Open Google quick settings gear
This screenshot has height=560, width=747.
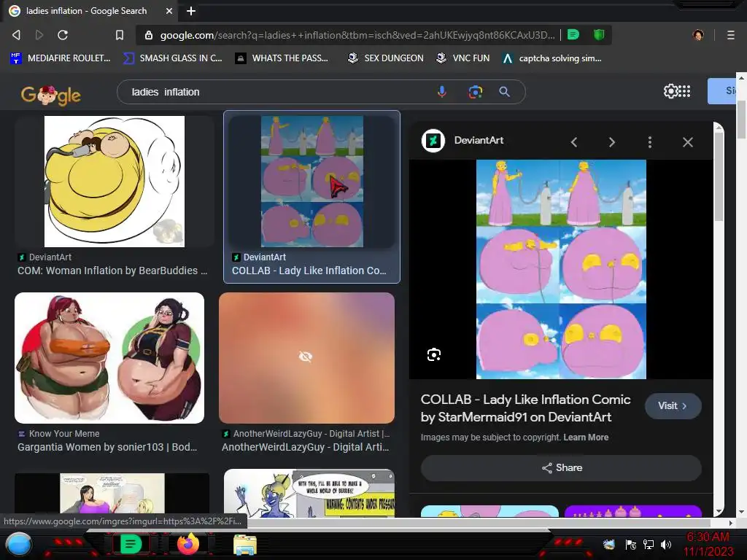click(x=670, y=91)
